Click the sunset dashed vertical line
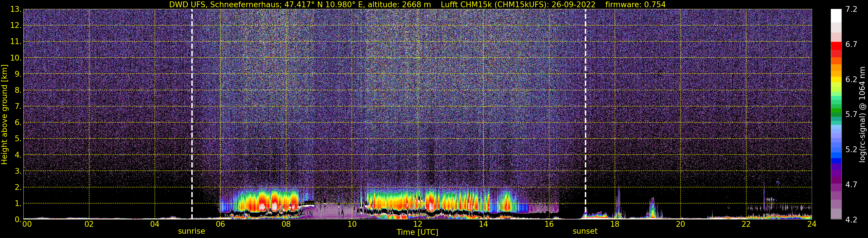 [x=585, y=114]
